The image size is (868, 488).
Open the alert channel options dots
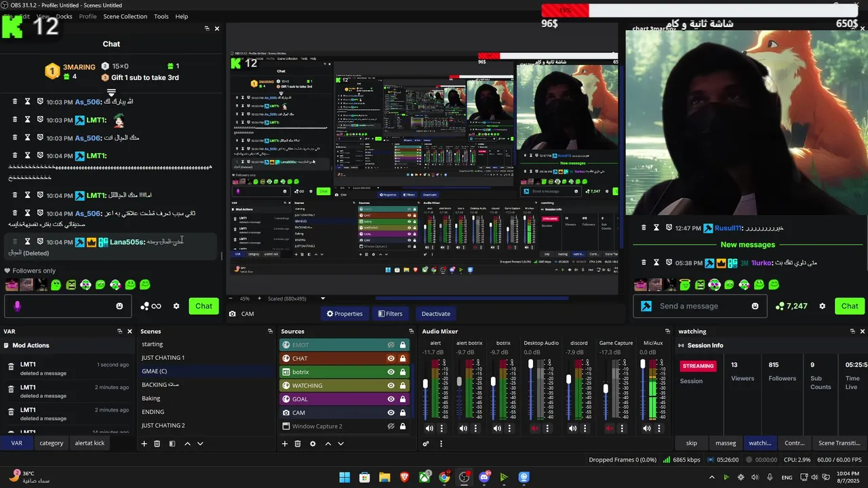tap(442, 428)
